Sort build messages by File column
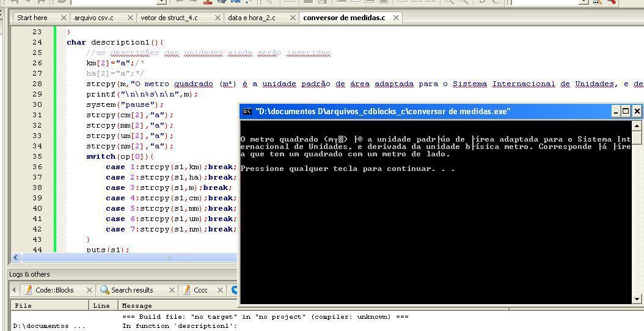Screen dimensions: 644x331 coord(49,305)
